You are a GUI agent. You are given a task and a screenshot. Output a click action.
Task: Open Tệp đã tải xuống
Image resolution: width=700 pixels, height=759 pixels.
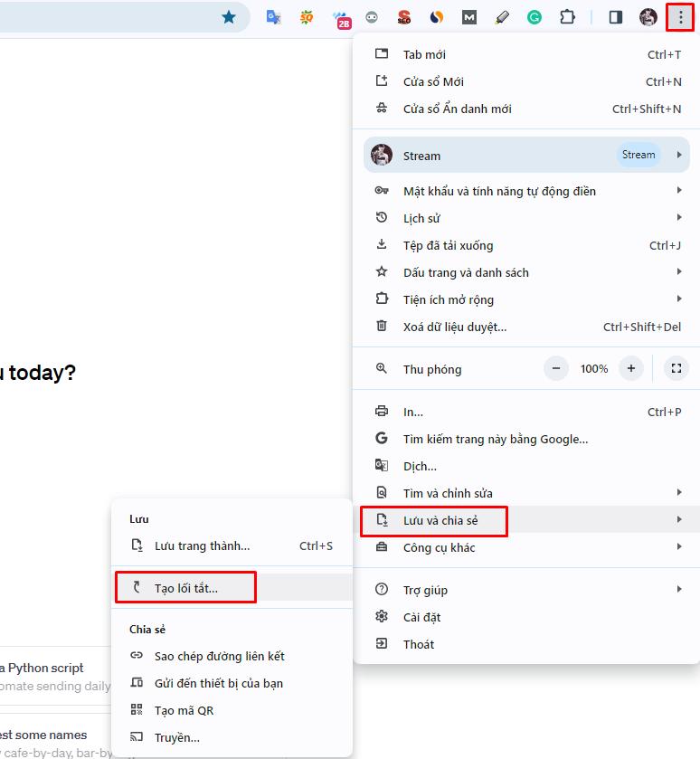(x=526, y=245)
